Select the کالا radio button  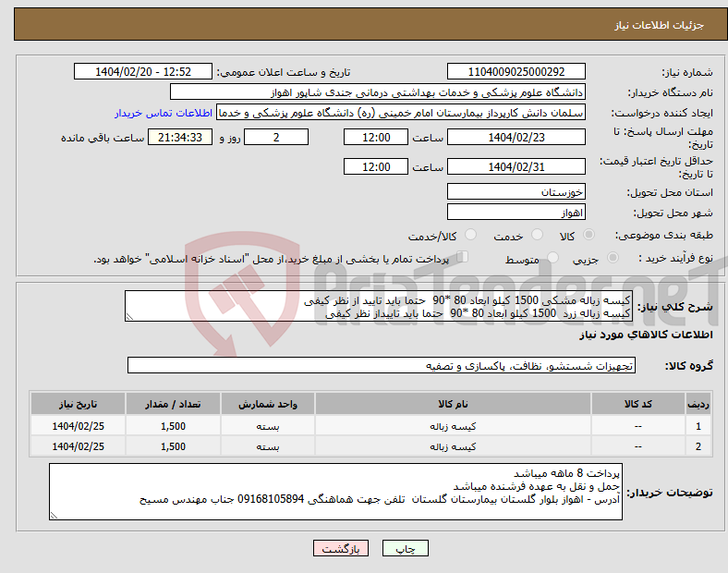click(x=588, y=235)
